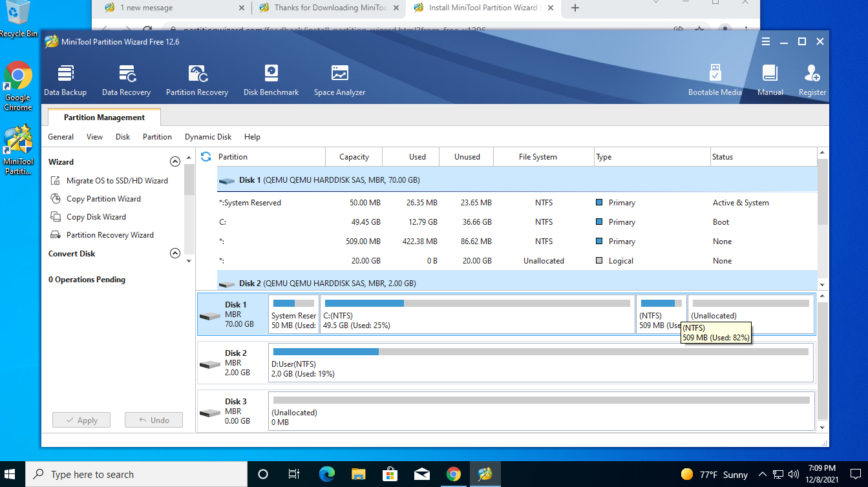Open the Help menu

[x=252, y=137]
